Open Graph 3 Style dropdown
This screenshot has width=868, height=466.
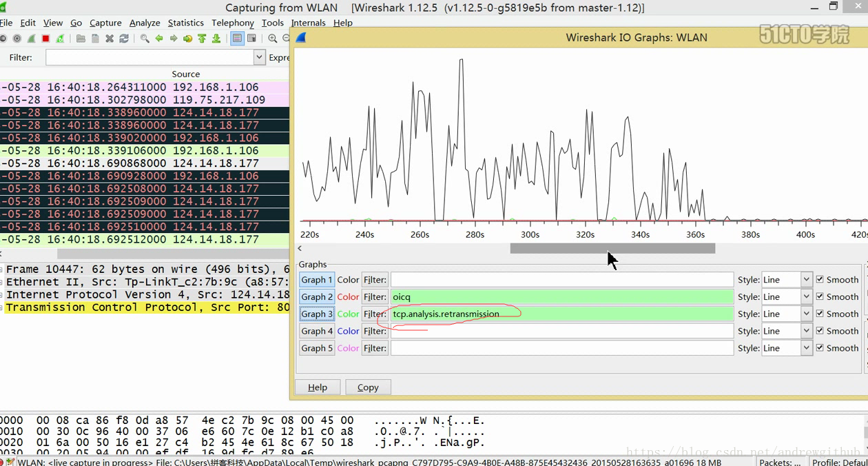806,314
